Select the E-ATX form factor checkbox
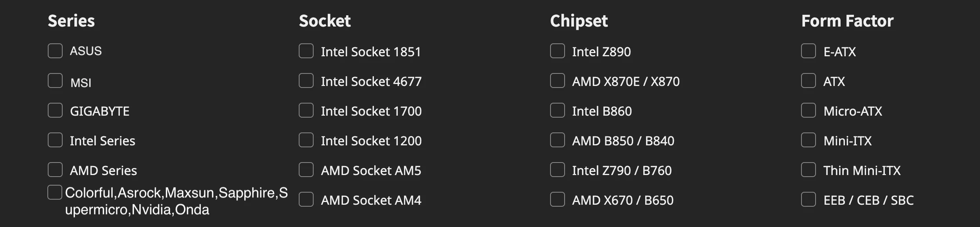The height and width of the screenshot is (227, 980). tap(809, 51)
